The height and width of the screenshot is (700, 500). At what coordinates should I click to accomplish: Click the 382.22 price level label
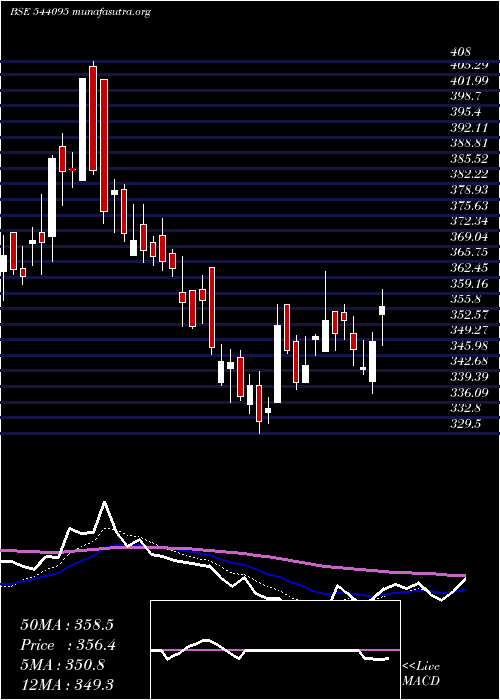[x=468, y=174]
